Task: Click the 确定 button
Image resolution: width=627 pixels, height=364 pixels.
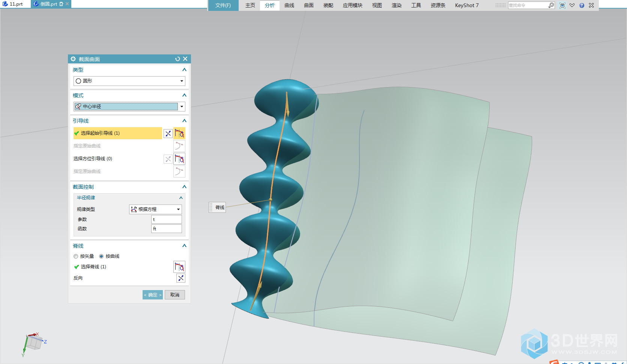Action: click(153, 295)
